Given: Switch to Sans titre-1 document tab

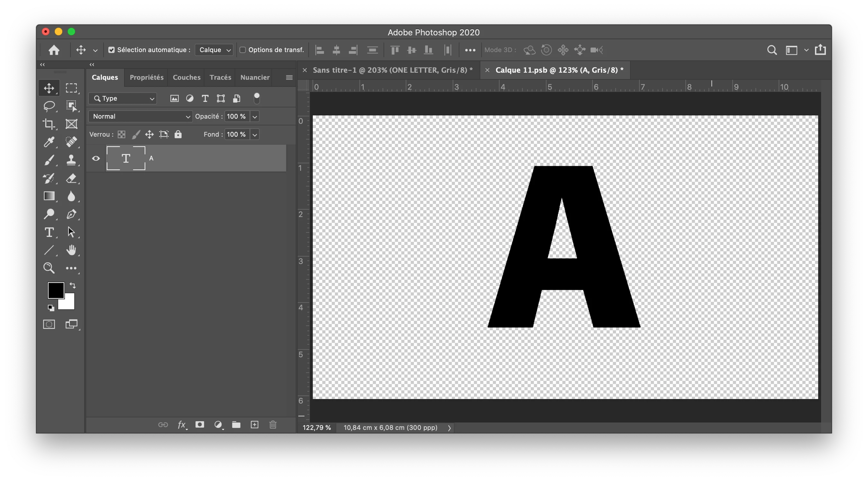Looking at the screenshot, I should tap(392, 70).
